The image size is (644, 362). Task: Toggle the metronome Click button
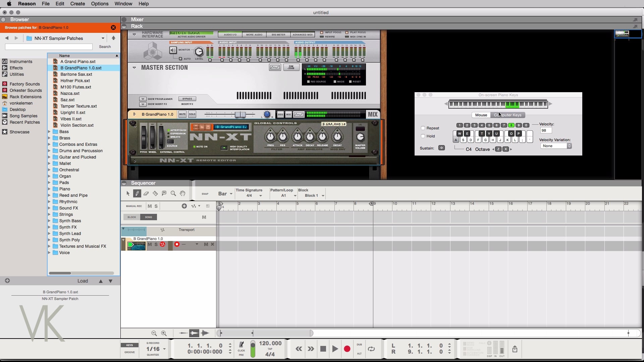point(241,345)
